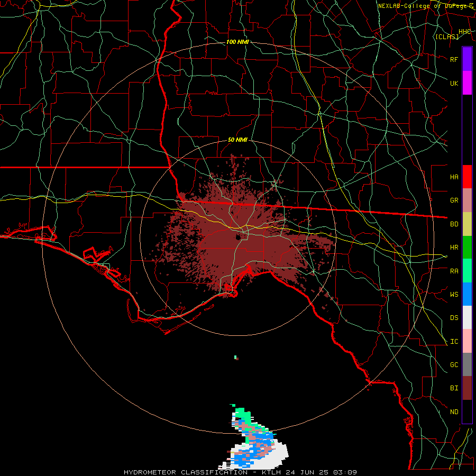
Task: Click the radar site black dot at center
Action: click(239, 237)
